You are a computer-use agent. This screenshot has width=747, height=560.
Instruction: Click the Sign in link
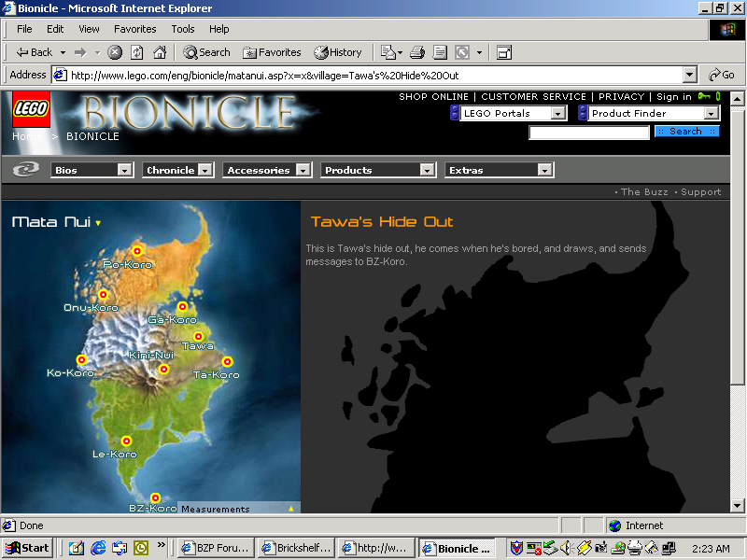[673, 97]
